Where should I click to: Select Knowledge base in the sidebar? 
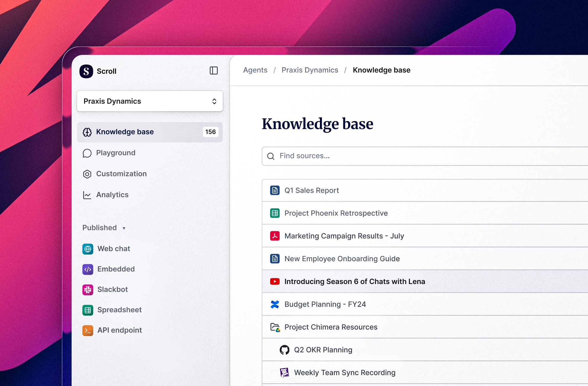(150, 132)
